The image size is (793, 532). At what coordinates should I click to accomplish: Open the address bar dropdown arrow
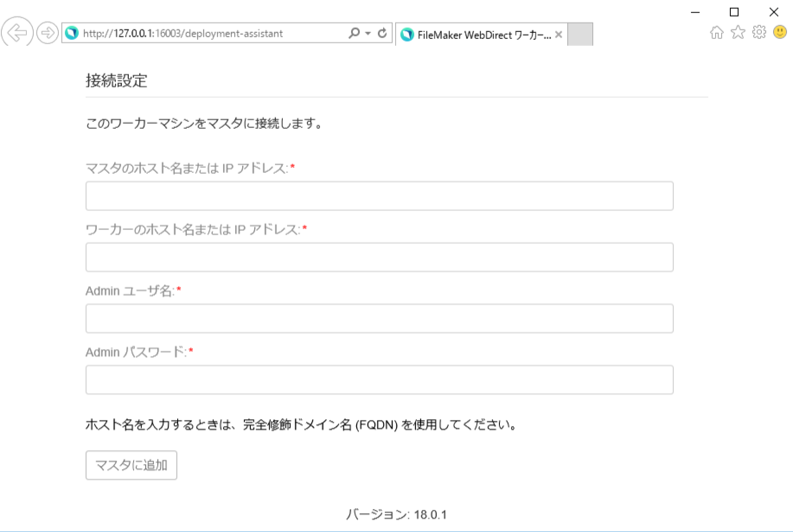pyautogui.click(x=368, y=33)
